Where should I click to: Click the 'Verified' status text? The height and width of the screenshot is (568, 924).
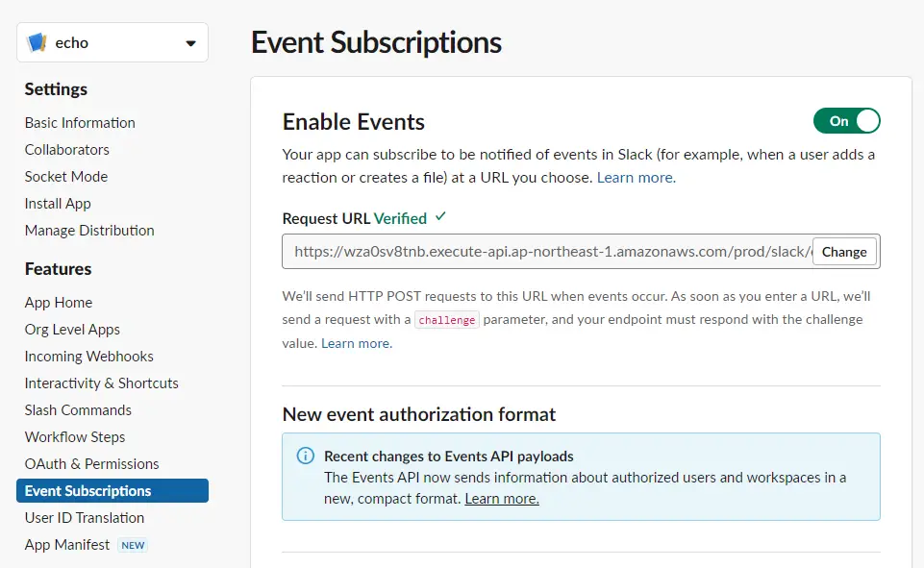400,218
